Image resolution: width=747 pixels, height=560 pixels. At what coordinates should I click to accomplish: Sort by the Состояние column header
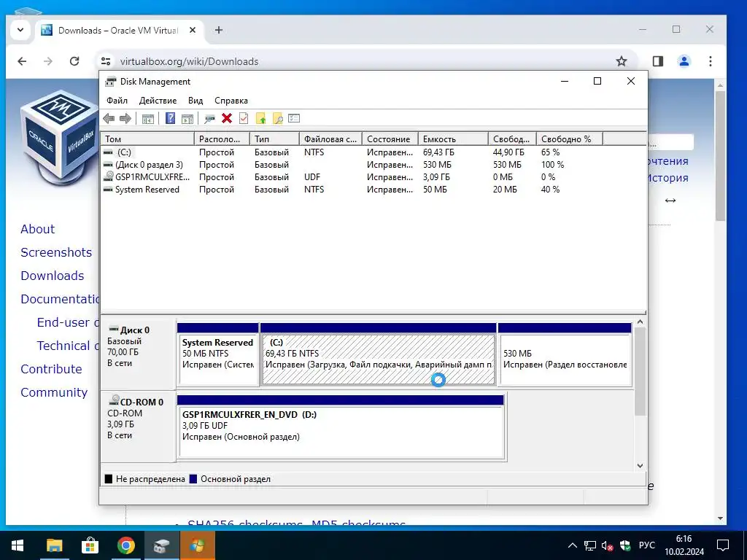390,139
